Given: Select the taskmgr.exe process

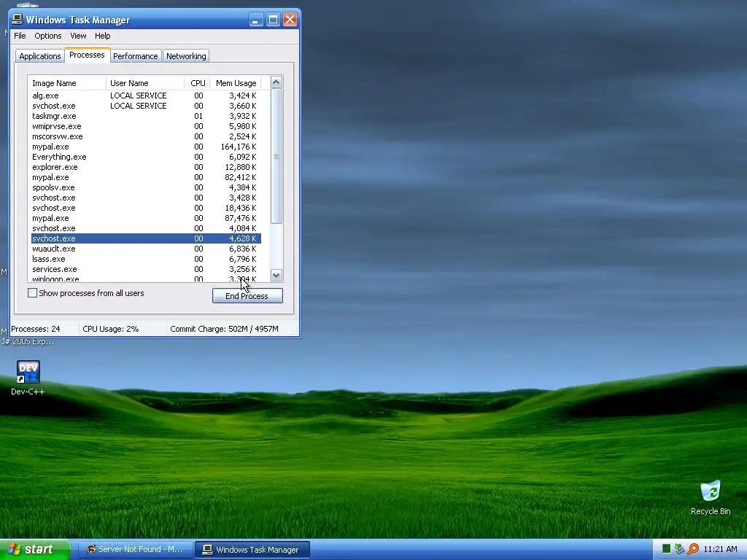Looking at the screenshot, I should [x=146, y=116].
